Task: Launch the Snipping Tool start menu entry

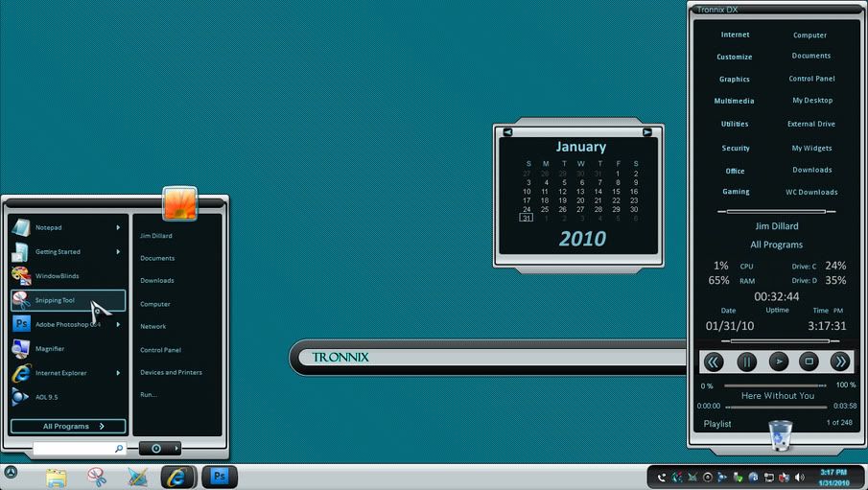Action: (67, 300)
